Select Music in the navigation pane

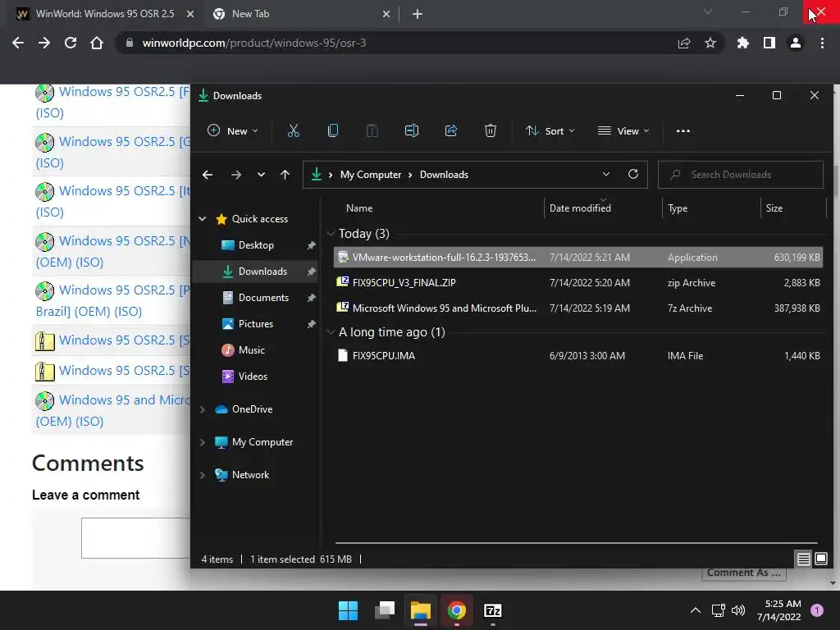coord(252,349)
